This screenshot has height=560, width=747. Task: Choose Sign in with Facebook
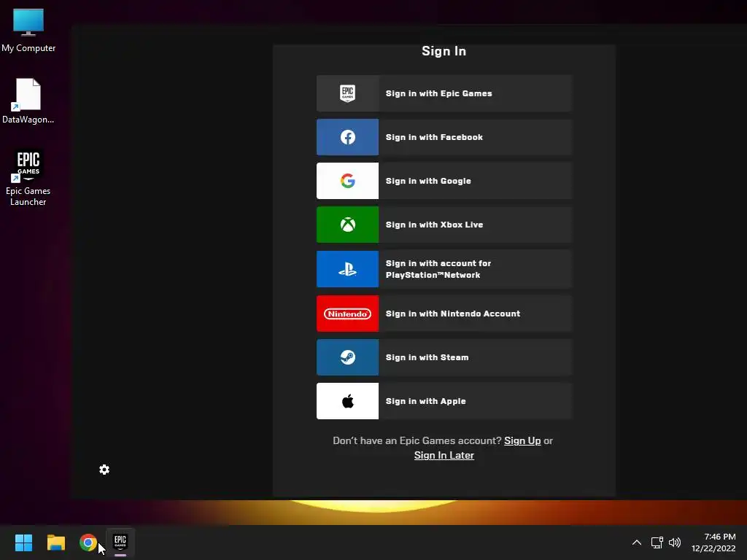(444, 137)
